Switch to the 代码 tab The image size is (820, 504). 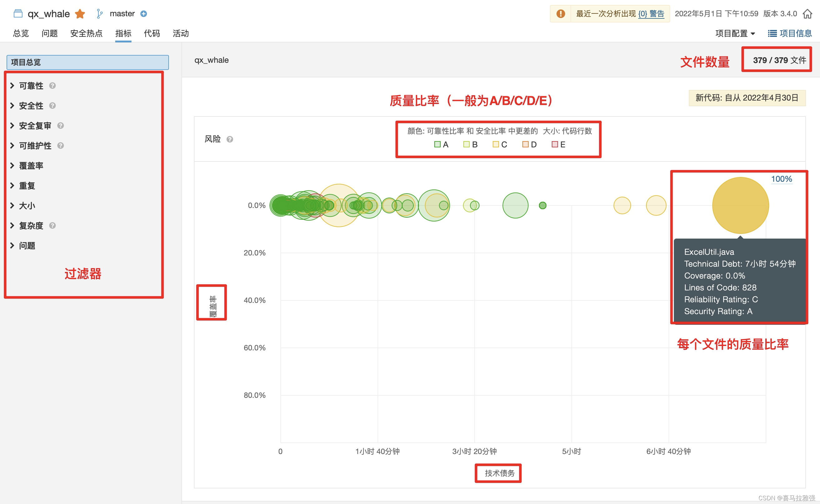tap(152, 33)
